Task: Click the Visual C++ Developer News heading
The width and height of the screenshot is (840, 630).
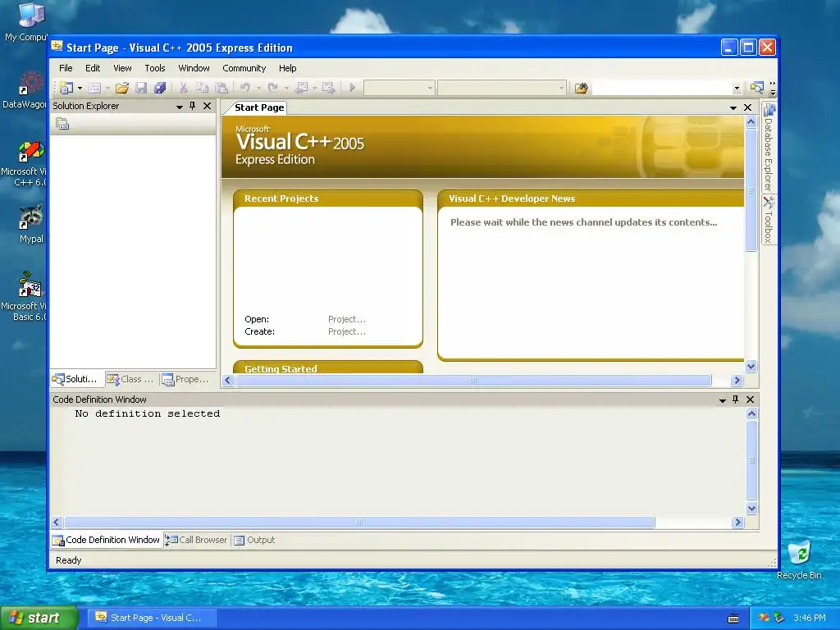Action: pyautogui.click(x=512, y=199)
